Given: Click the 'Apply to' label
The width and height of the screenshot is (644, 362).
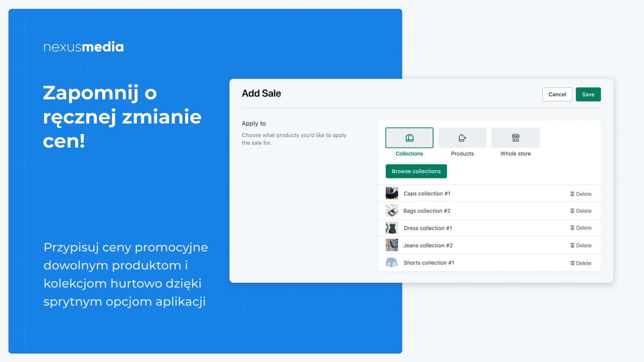Looking at the screenshot, I should pos(254,123).
